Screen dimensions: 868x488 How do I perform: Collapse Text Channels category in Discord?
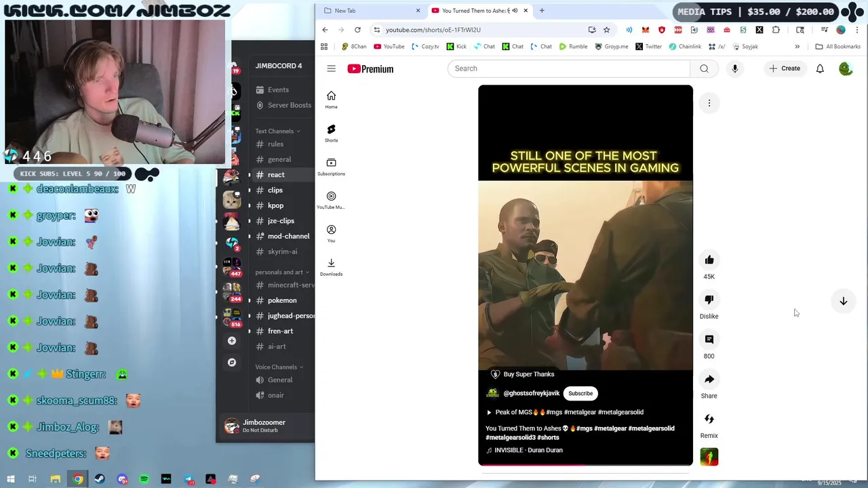(x=277, y=131)
